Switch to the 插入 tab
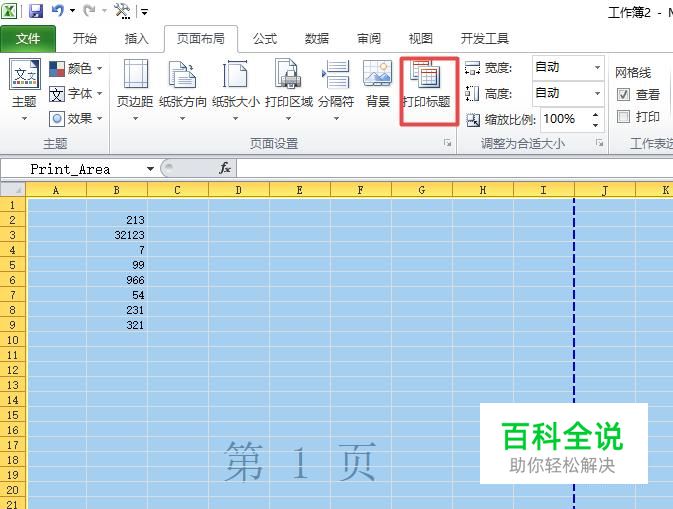This screenshot has width=673, height=509. tap(136, 39)
